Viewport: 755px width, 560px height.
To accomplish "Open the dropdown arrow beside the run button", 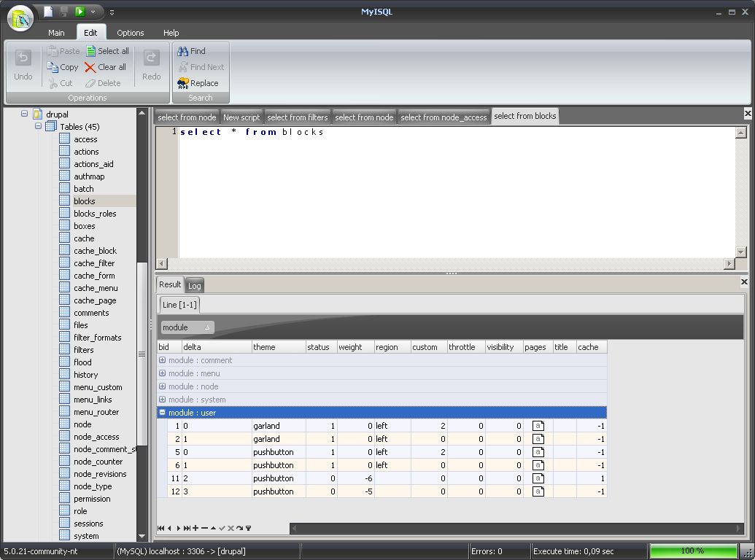I will [x=93, y=12].
